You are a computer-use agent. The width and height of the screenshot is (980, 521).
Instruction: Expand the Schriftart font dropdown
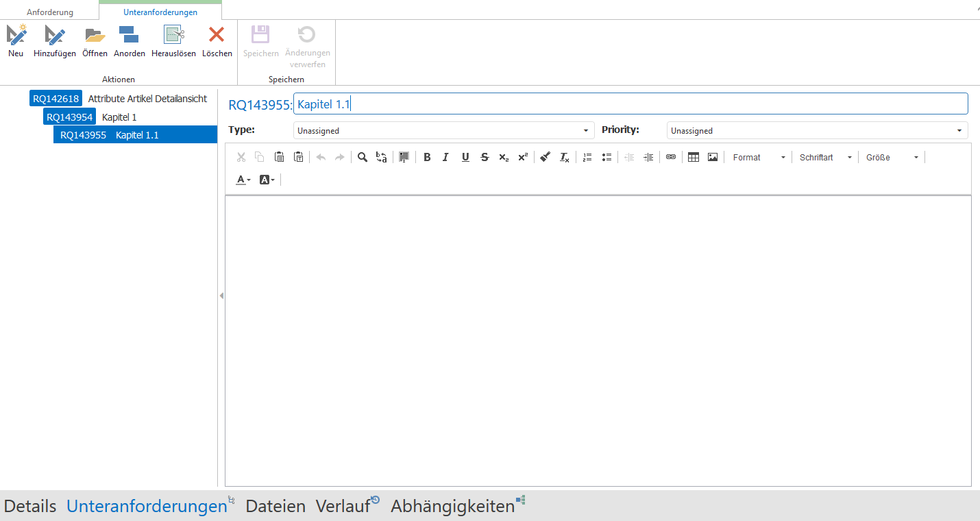click(825, 157)
